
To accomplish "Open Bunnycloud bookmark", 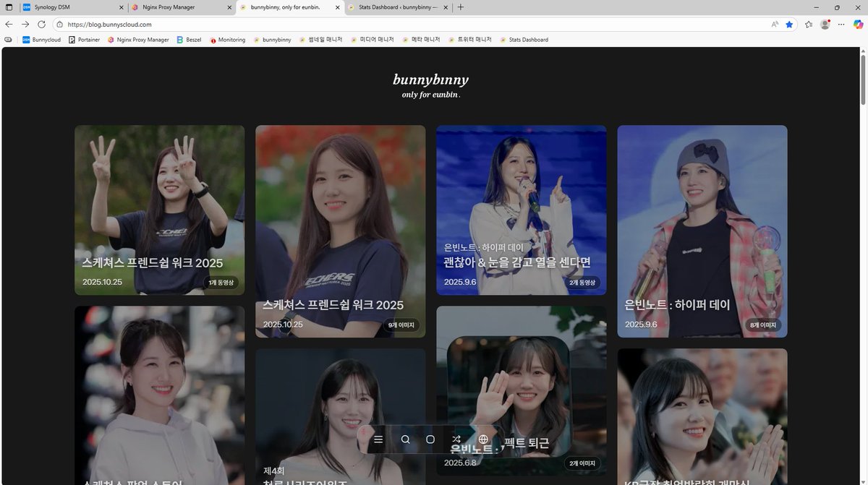I will (41, 40).
